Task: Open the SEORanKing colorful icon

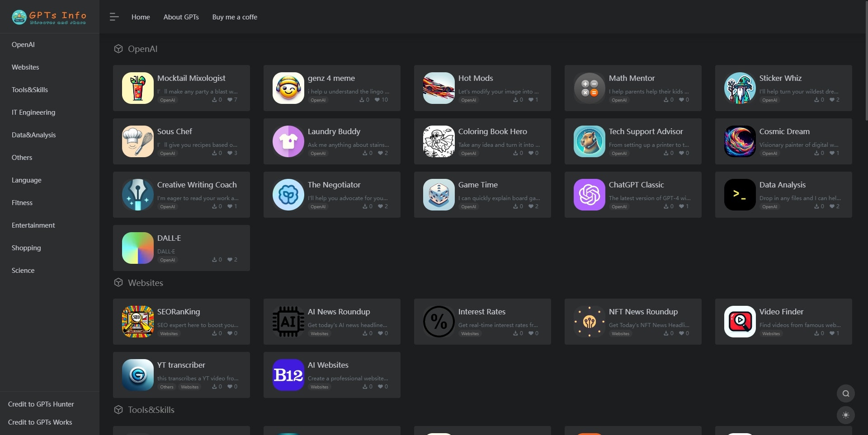Action: pyautogui.click(x=138, y=322)
